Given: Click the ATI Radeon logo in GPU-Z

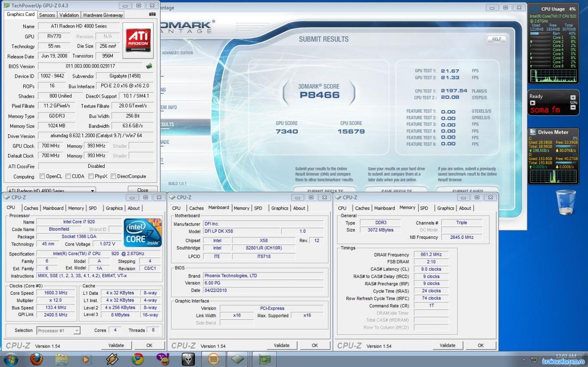Looking at the screenshot, I should (138, 40).
